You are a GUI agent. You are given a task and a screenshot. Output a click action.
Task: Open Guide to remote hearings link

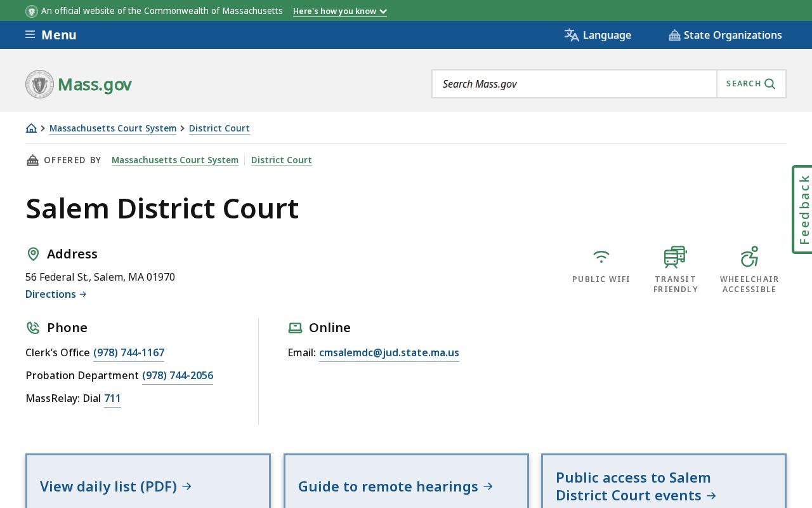pyautogui.click(x=395, y=486)
